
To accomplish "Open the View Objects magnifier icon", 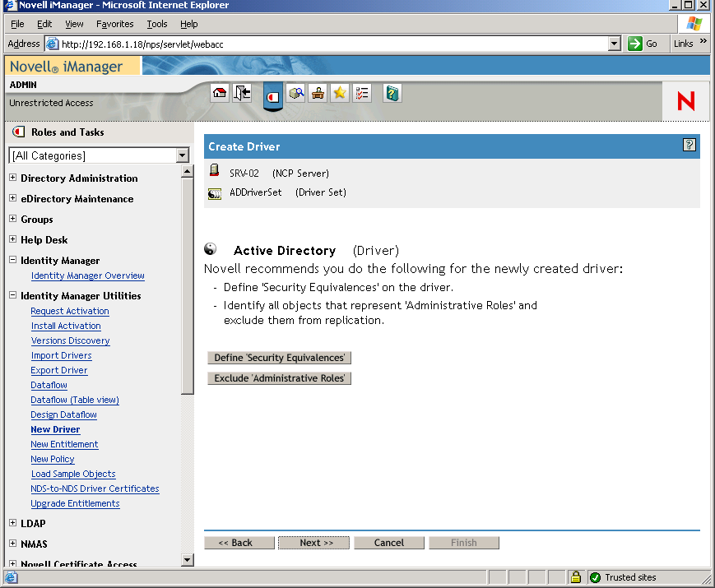I will (x=296, y=93).
